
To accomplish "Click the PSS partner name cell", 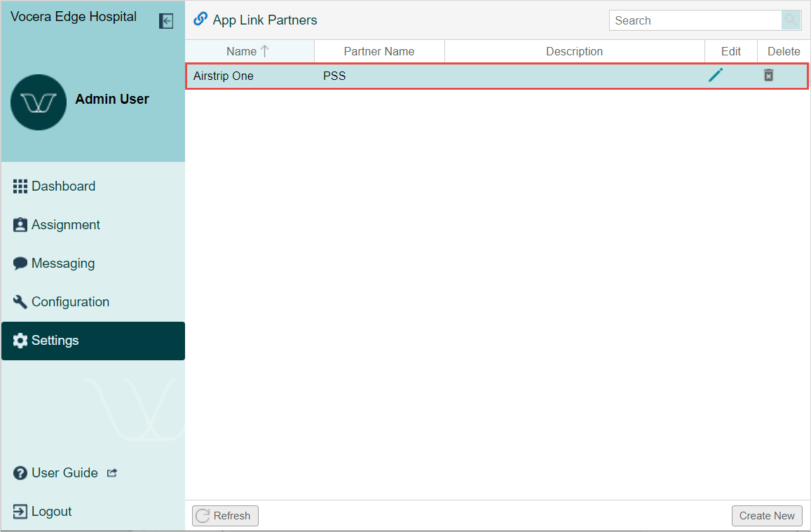I will point(334,76).
